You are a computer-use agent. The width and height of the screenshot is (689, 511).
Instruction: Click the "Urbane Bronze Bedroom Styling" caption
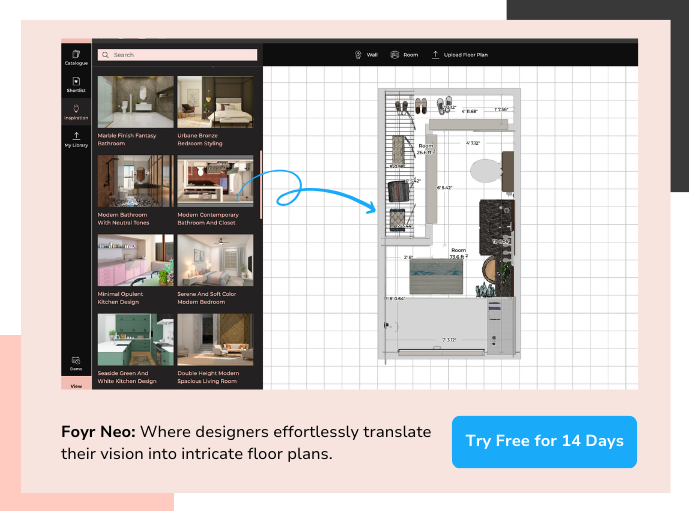coord(199,139)
